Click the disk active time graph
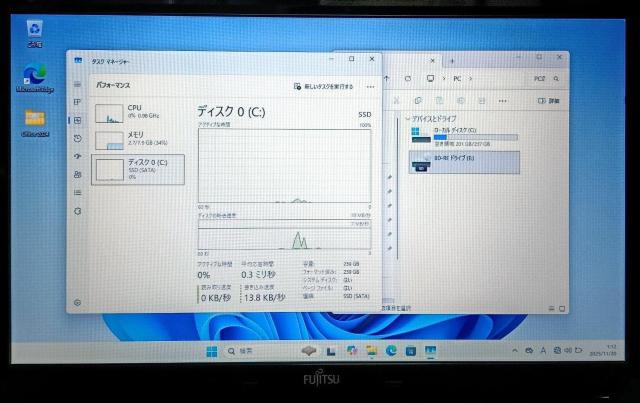Screen dimensions: 640x403 coord(284,166)
